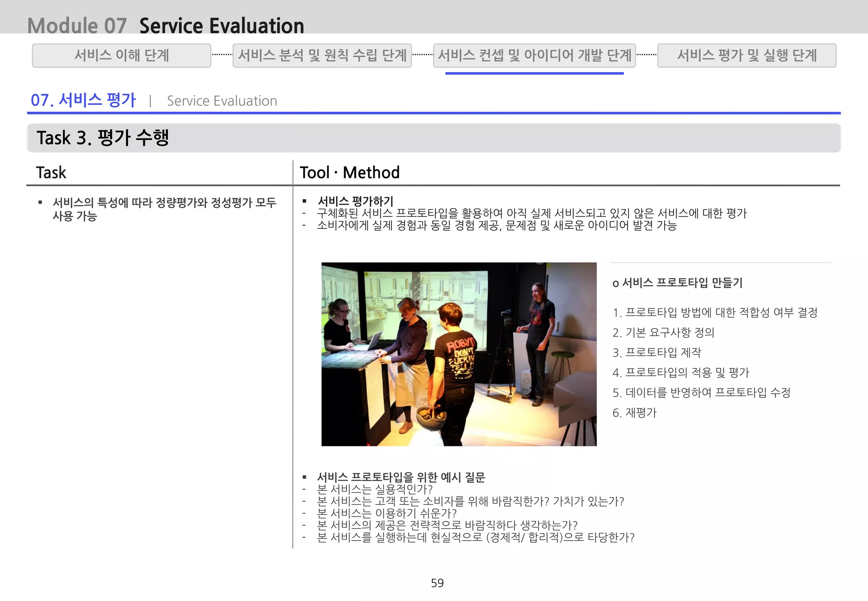Click step 2 기본 요구사항 정의
Screen dimensions: 868x601
pyautogui.click(x=663, y=332)
